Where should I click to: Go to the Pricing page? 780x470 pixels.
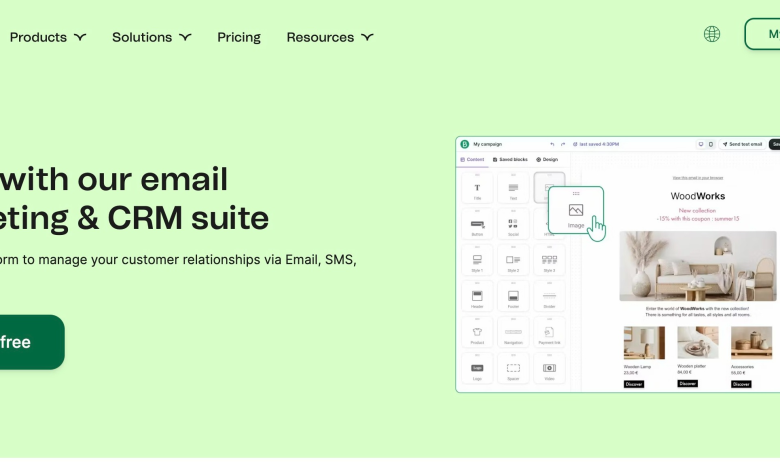click(x=239, y=37)
